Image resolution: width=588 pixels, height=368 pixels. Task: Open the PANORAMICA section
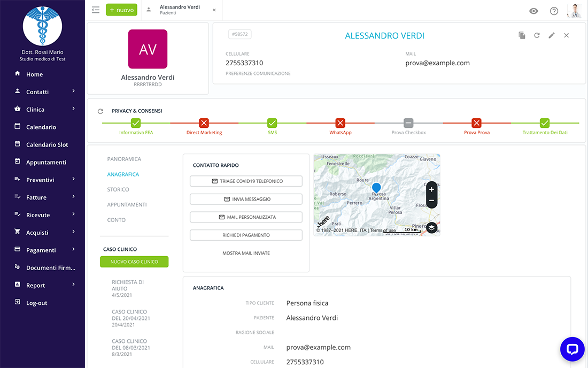123,159
